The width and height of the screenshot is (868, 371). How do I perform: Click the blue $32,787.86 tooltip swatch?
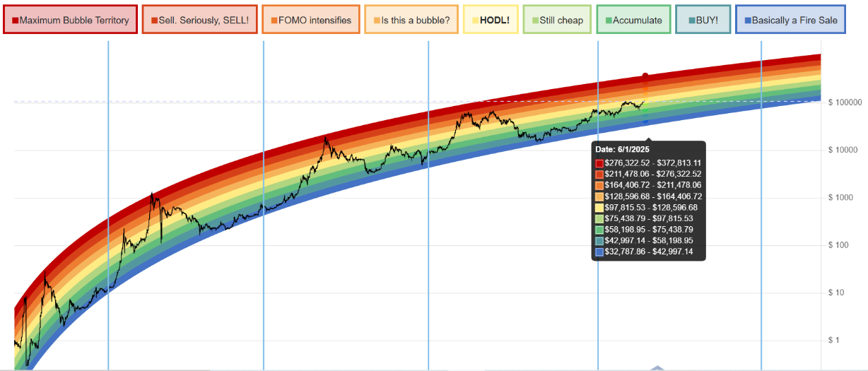coord(599,252)
